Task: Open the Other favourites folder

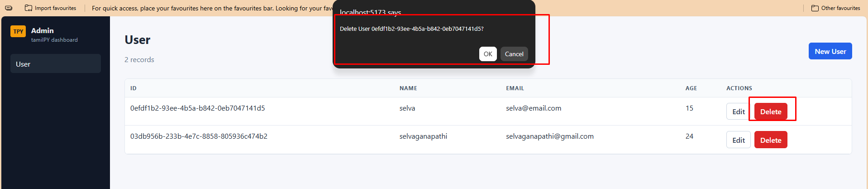Action: click(835, 8)
